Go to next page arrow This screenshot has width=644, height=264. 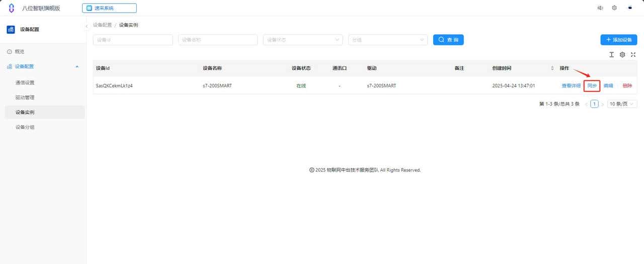[603, 104]
